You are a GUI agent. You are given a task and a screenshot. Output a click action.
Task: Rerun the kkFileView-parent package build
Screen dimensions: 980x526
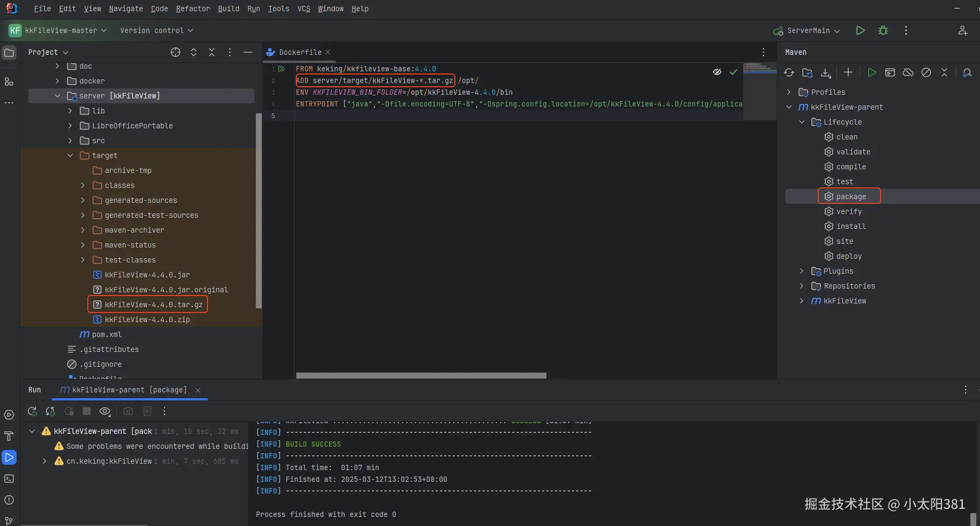click(32, 411)
